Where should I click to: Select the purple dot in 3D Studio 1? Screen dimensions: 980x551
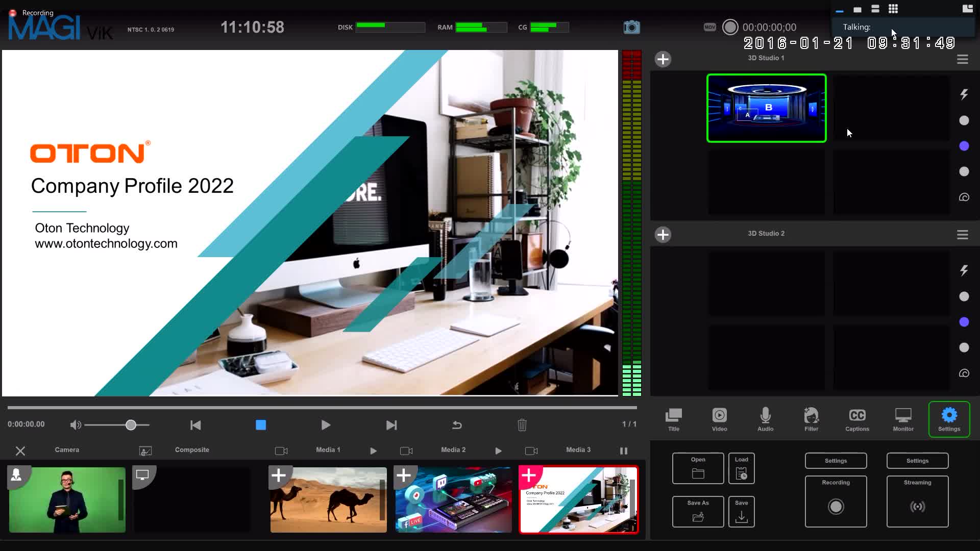point(964,146)
